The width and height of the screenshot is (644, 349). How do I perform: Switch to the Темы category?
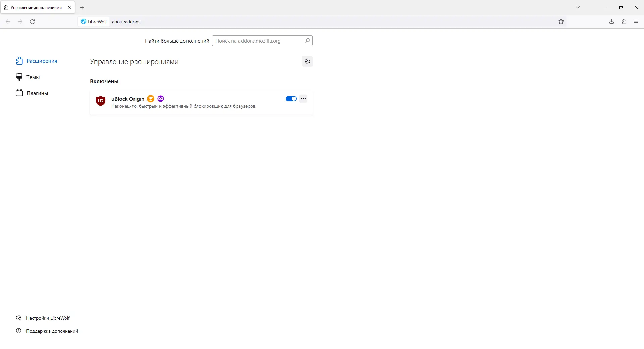pyautogui.click(x=33, y=77)
